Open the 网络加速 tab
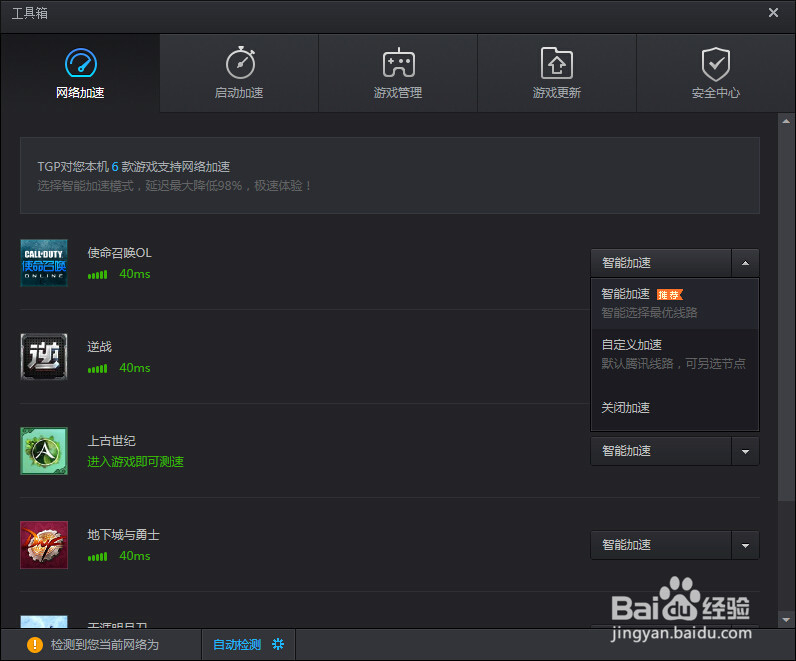796x661 pixels. (x=80, y=73)
